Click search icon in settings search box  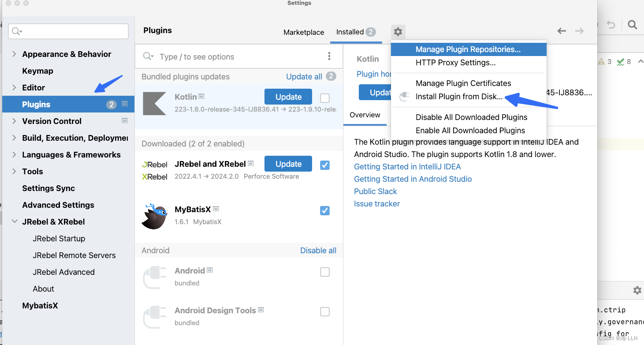point(17,31)
